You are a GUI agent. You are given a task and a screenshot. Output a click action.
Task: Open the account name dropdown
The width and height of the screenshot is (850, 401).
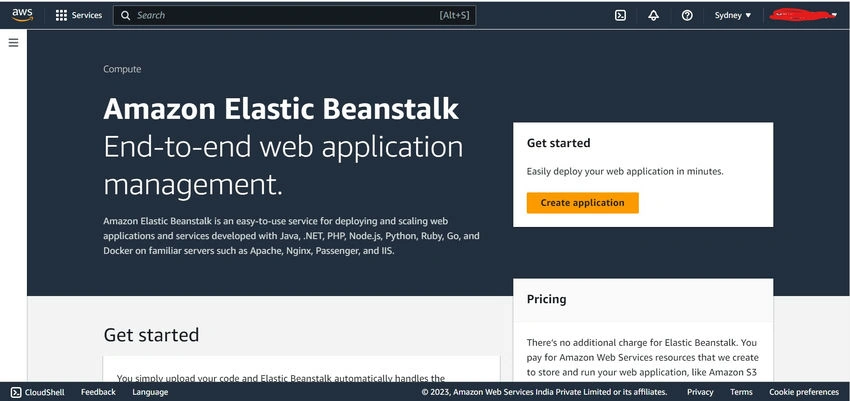point(803,15)
